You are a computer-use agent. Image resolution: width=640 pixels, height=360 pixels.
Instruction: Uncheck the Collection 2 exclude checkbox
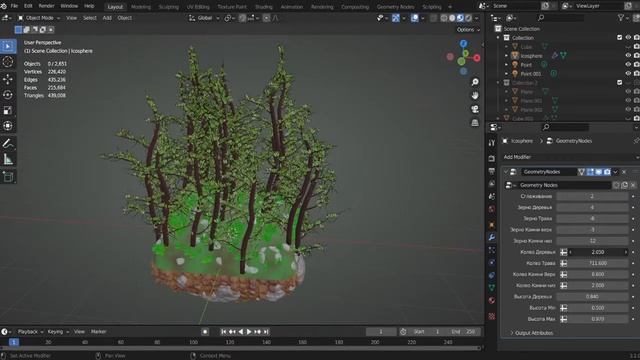point(620,82)
